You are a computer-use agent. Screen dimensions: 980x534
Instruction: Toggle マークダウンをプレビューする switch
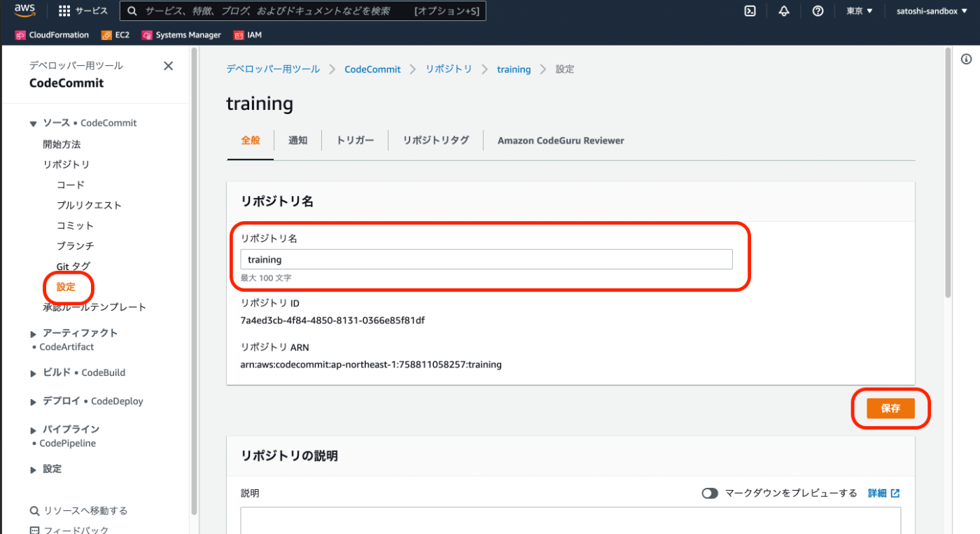coord(710,493)
